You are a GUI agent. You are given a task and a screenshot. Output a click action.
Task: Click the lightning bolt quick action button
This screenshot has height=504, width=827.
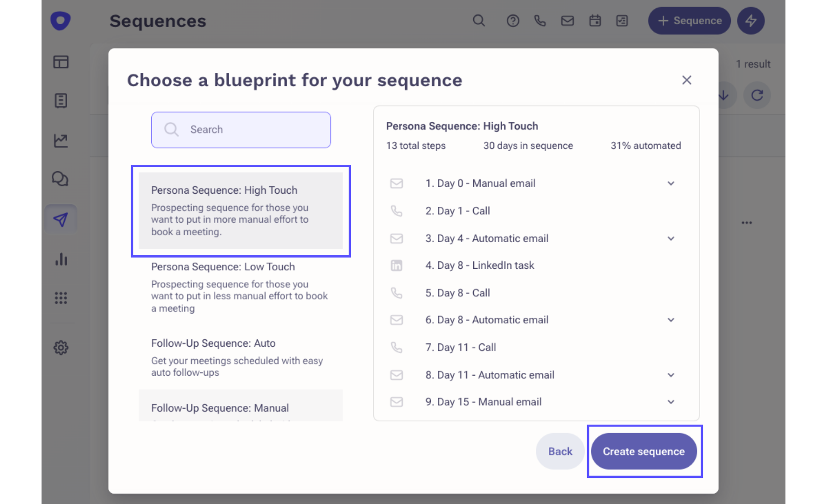pyautogui.click(x=751, y=21)
